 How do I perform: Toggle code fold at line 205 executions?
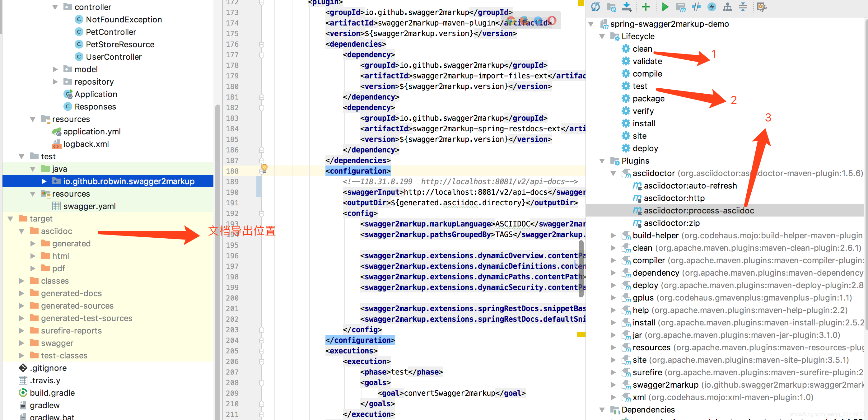pos(261,351)
